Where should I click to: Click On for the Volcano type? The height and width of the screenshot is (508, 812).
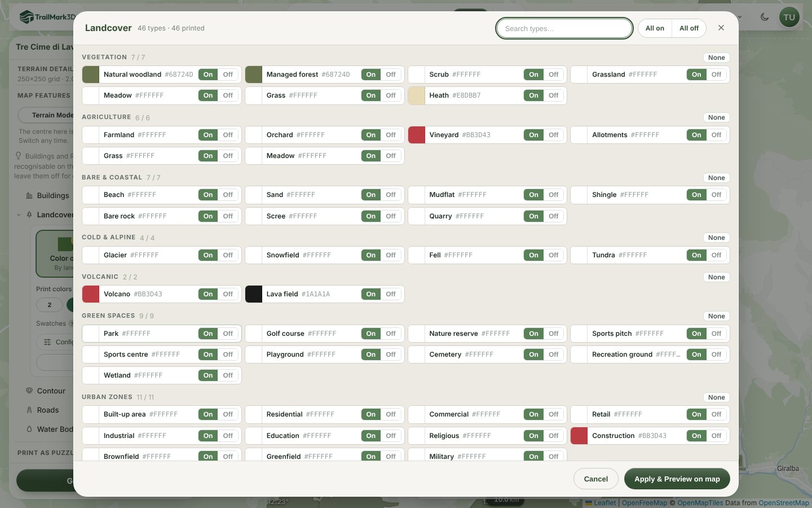(208, 294)
